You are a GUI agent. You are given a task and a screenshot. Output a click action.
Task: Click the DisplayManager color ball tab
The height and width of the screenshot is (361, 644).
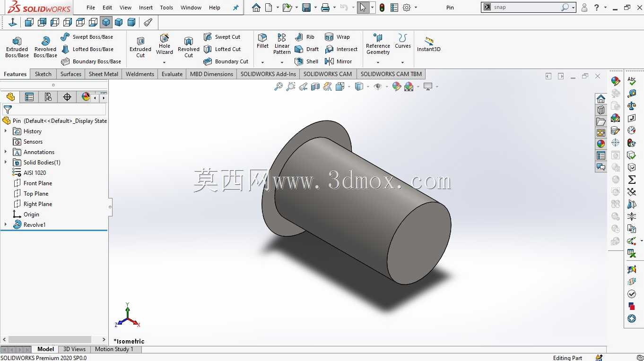86,97
